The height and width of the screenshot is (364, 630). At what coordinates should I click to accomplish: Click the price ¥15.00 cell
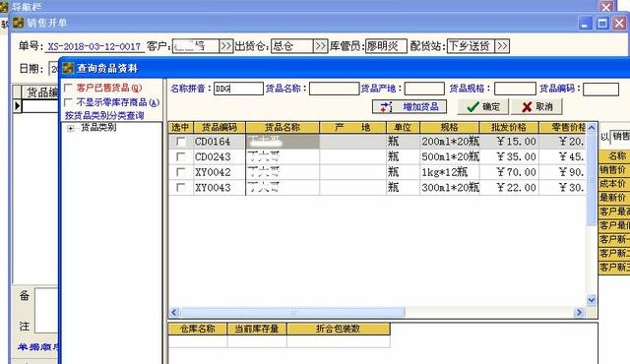coord(509,142)
